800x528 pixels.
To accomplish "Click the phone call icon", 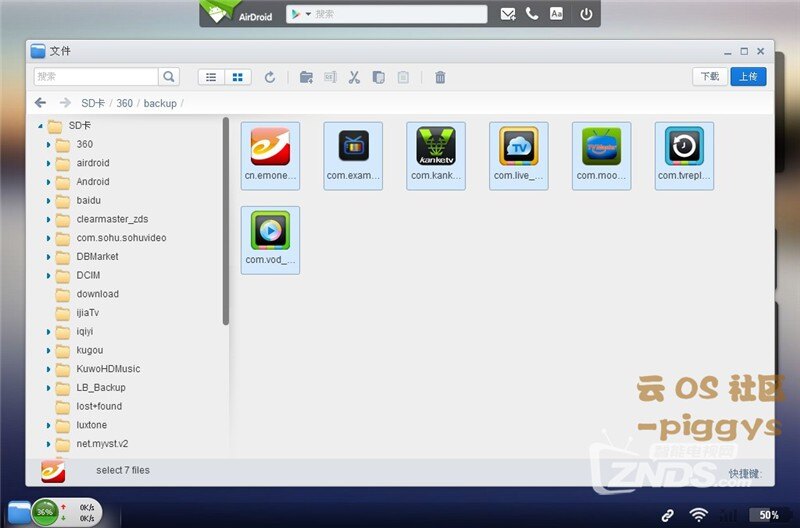I will pyautogui.click(x=532, y=14).
